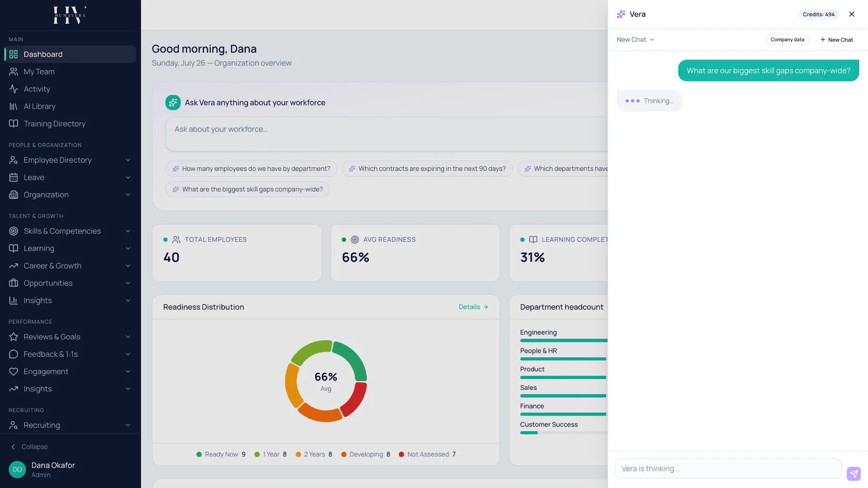Expand Skills & Competencies chevron

128,231
